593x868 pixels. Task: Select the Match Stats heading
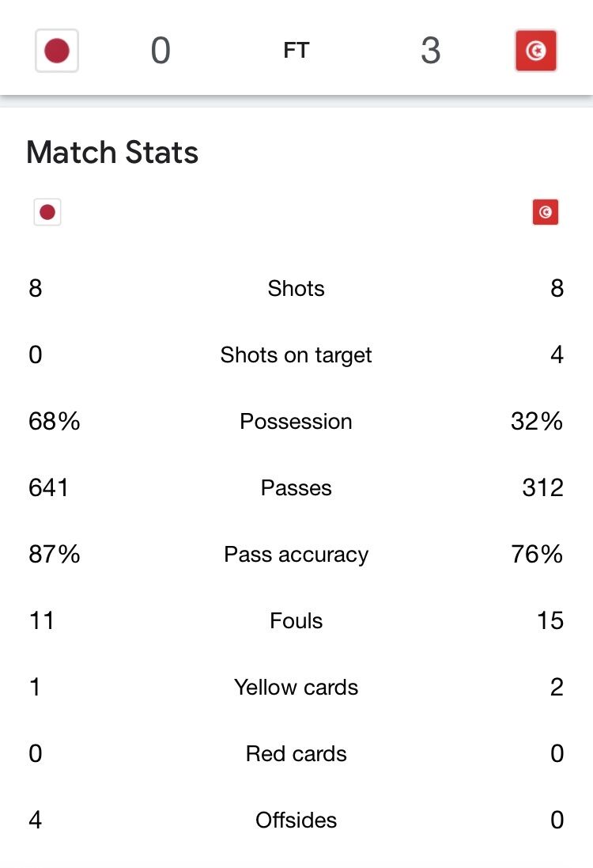click(x=112, y=152)
